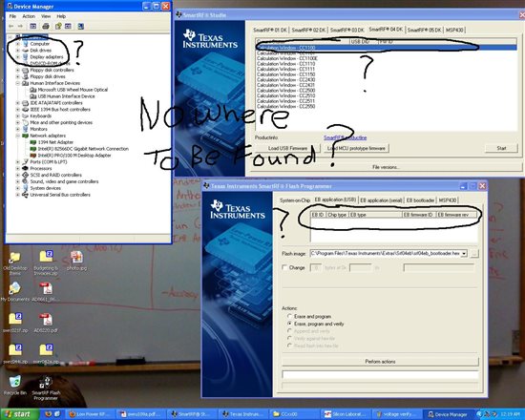Viewport: 525px width, 420px height.
Task: Click the Firefox quick launch icon in taskbar
Action: 48,414
